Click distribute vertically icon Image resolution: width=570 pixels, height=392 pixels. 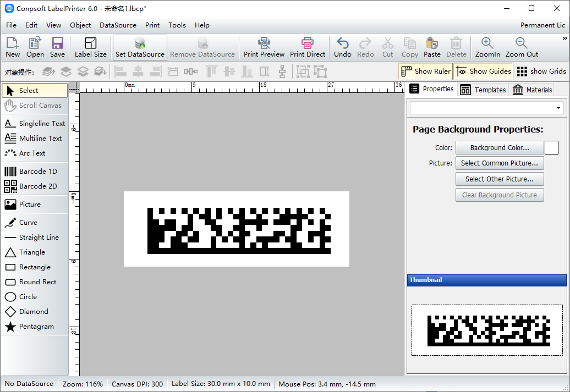tap(282, 71)
